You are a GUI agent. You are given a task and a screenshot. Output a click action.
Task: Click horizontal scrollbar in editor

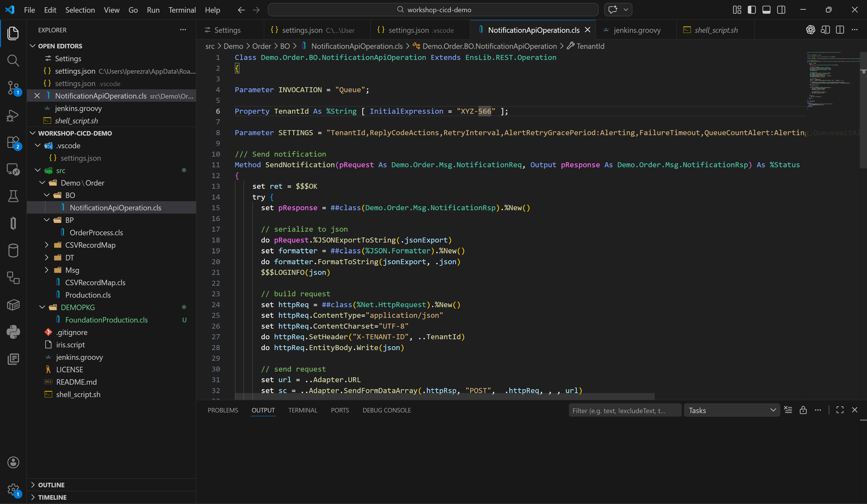coord(444,396)
